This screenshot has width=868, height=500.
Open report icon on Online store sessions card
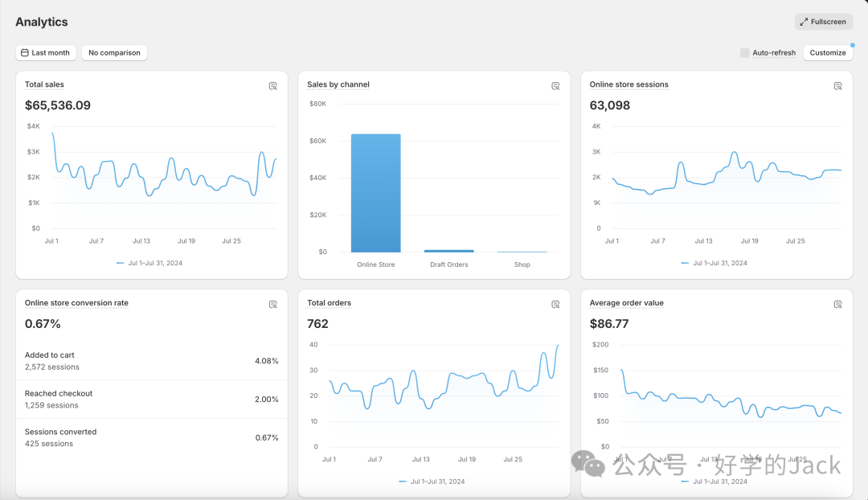click(837, 86)
